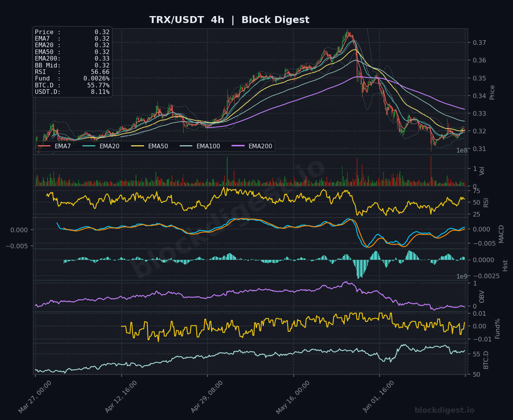
Task: Click the BB Mid row in the stats box
Action: 72,66
